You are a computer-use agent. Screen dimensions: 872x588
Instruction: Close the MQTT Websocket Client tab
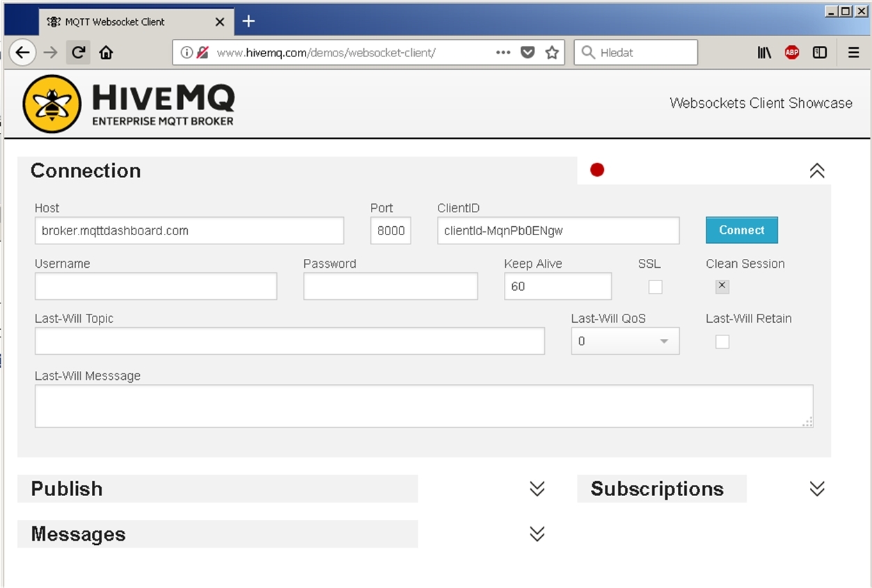click(220, 22)
